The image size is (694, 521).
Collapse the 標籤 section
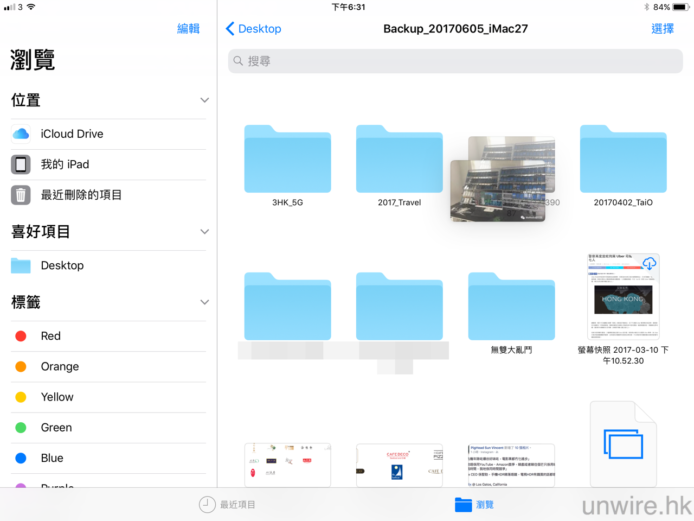tap(204, 302)
